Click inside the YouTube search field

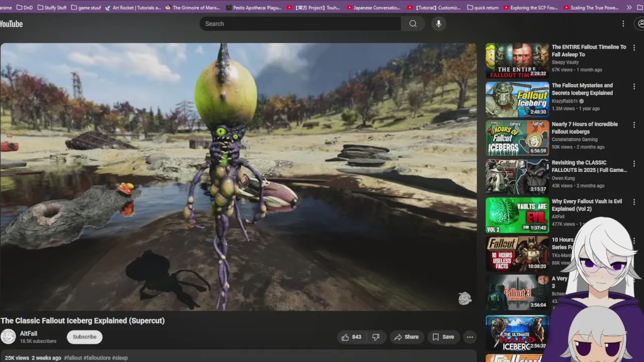point(300,24)
